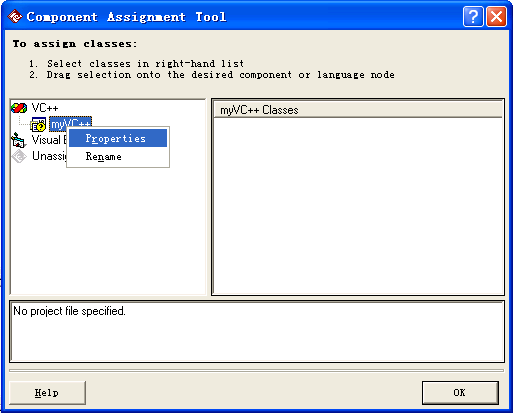Select the Visual Basic tree node label

[x=49, y=140]
